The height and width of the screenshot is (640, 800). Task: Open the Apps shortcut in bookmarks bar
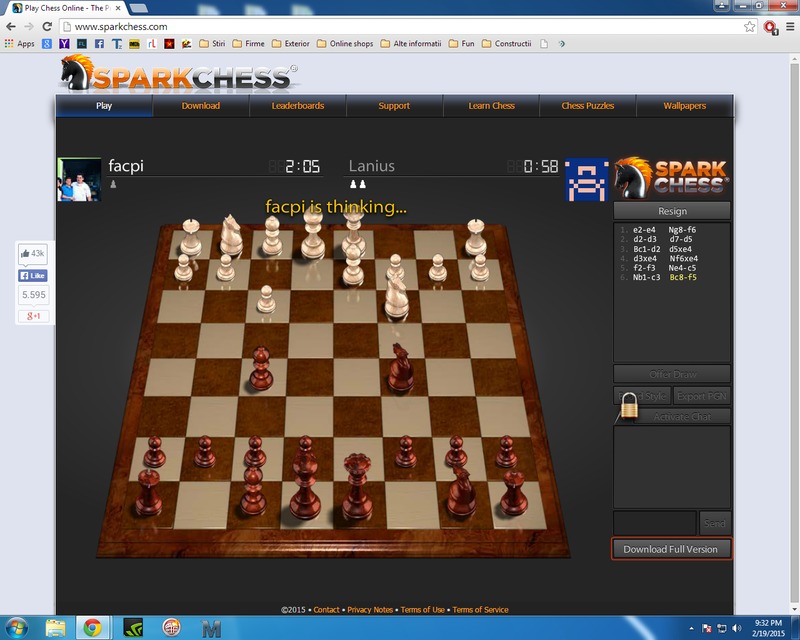(19, 44)
